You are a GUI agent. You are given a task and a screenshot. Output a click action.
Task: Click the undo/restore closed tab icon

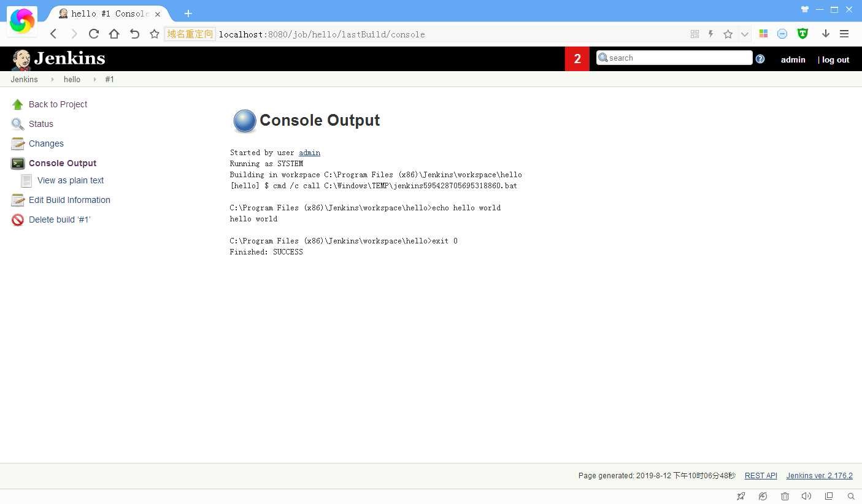click(134, 34)
